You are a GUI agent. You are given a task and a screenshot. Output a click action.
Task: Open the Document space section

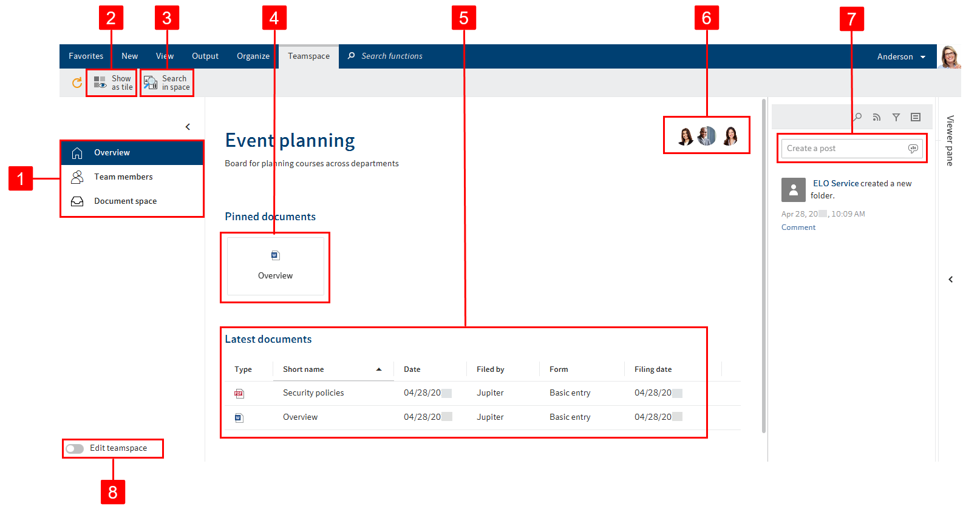(132, 201)
